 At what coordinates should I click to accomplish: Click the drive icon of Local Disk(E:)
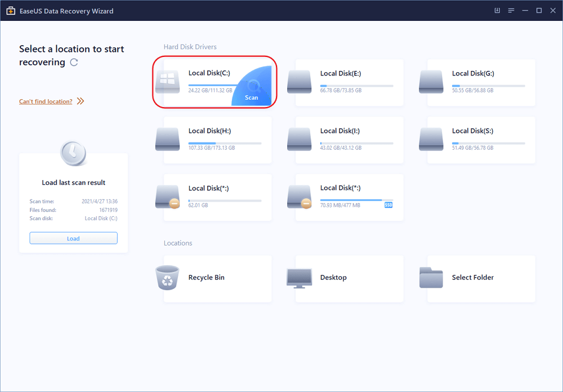click(x=299, y=82)
